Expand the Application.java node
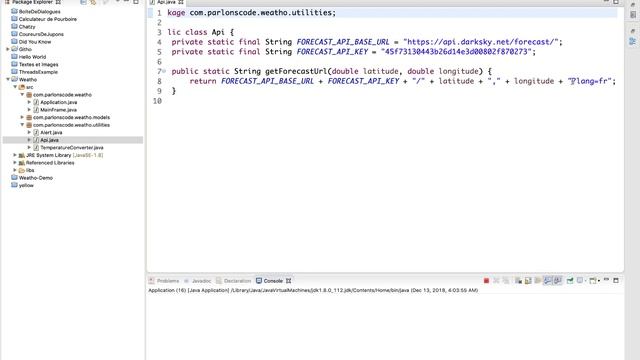 point(29,102)
